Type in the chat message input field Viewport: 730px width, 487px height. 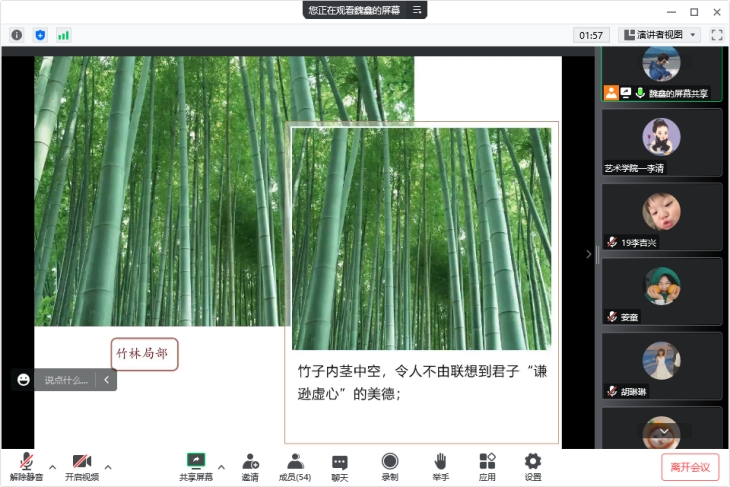(66, 380)
